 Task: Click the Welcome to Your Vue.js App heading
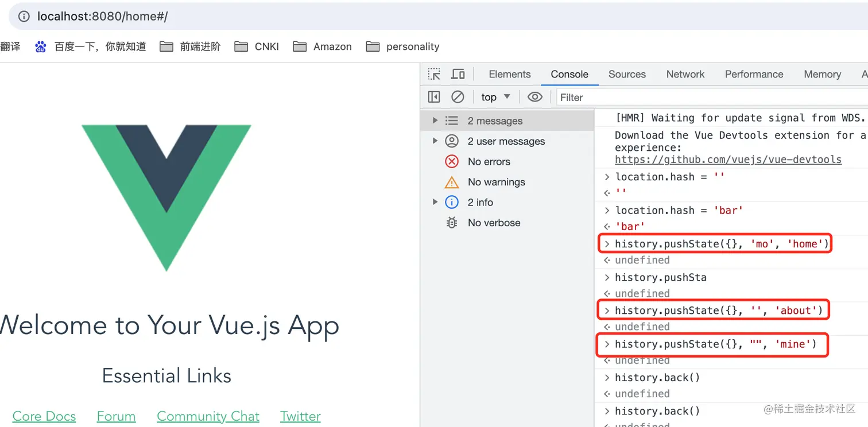click(169, 325)
